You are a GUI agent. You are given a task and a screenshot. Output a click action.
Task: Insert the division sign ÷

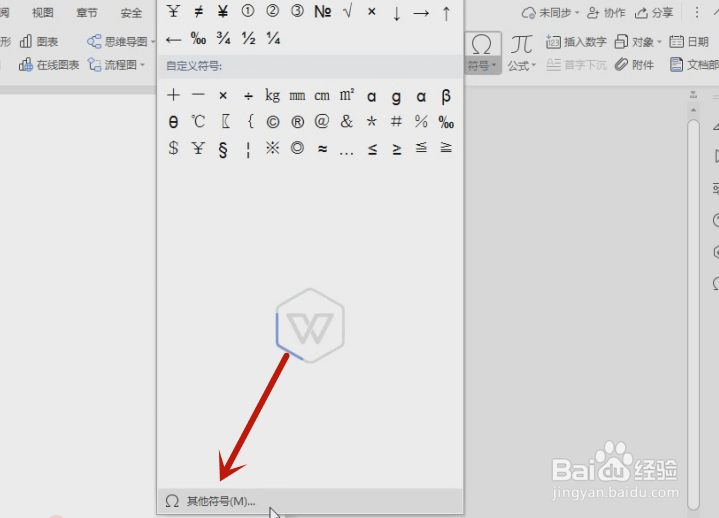[x=248, y=96]
